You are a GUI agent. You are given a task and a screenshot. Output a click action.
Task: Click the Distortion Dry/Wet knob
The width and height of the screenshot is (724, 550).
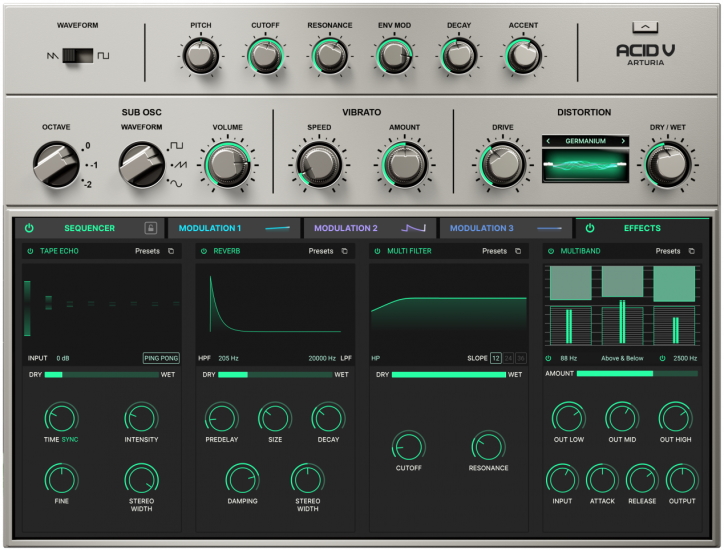(668, 165)
